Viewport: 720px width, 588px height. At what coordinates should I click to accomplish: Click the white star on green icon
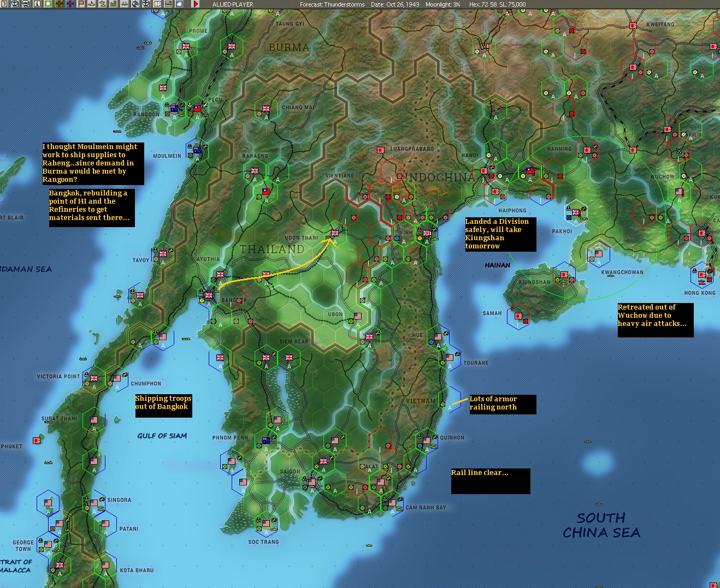(48, 4)
